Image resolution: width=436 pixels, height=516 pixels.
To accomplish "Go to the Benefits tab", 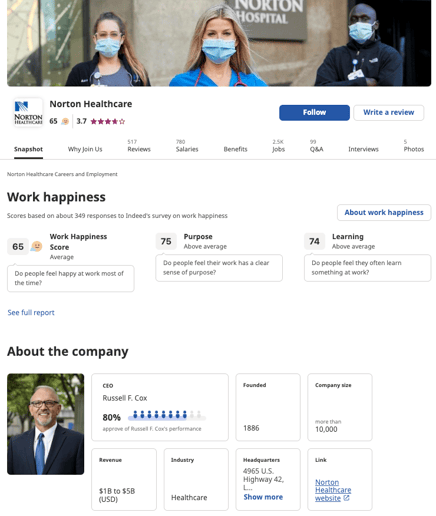I will pos(235,149).
